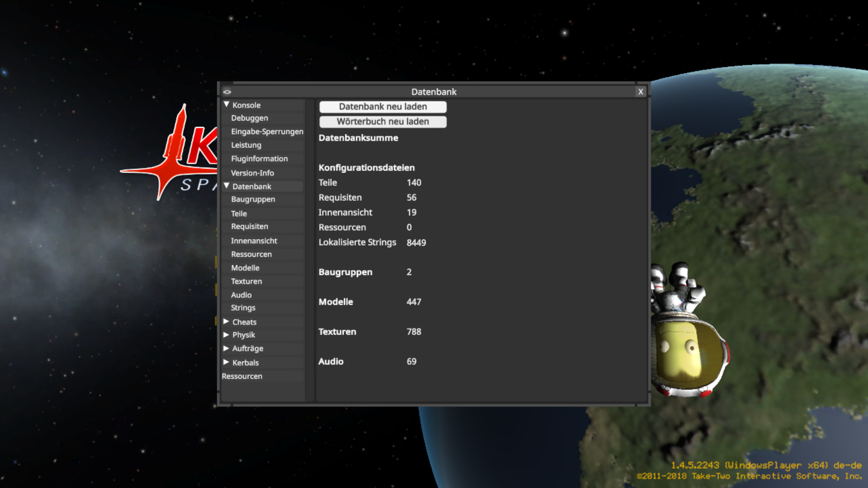This screenshot has width=868, height=488.
Task: Open bottom Ressourcen top-level entry
Action: coord(242,376)
